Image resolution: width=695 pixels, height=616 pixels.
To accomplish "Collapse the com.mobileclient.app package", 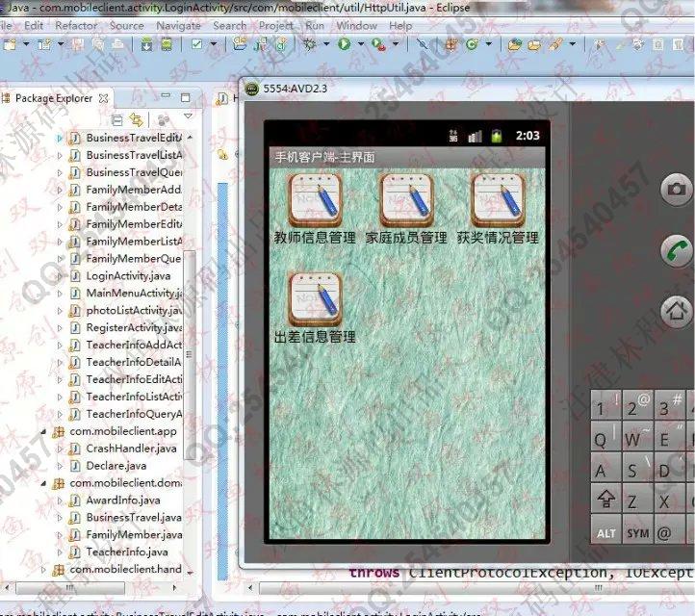I will [x=43, y=431].
